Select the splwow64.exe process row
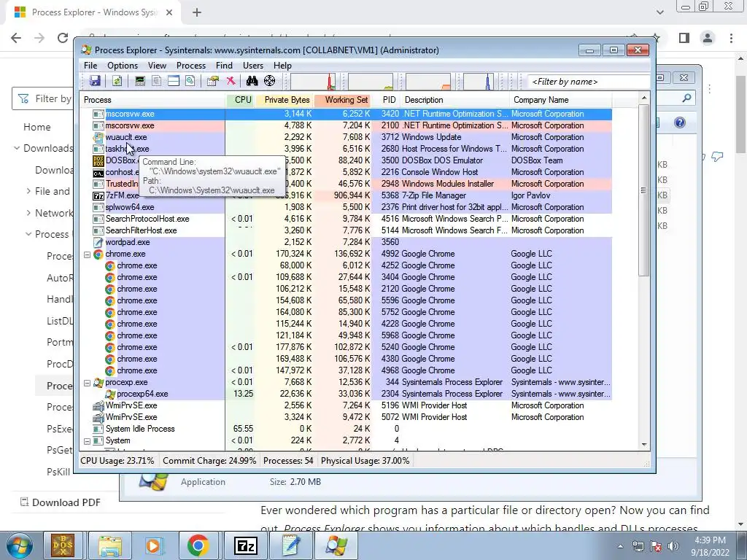Viewport: 747px width, 560px height. click(x=346, y=207)
